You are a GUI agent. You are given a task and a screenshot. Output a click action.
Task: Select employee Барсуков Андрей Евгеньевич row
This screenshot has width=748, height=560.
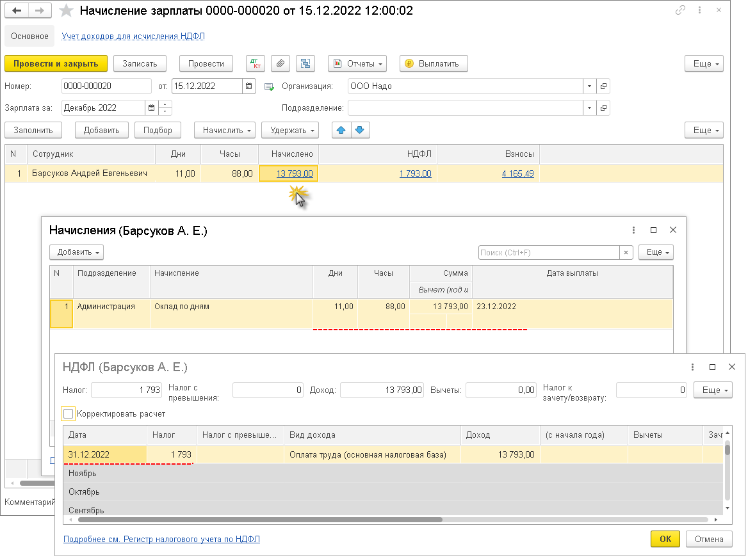click(364, 173)
